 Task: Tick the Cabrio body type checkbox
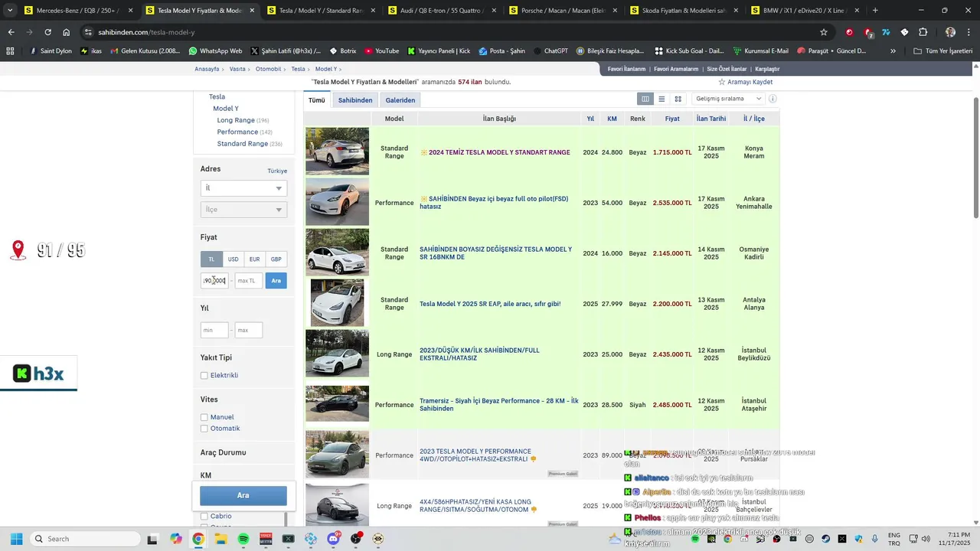point(204,517)
